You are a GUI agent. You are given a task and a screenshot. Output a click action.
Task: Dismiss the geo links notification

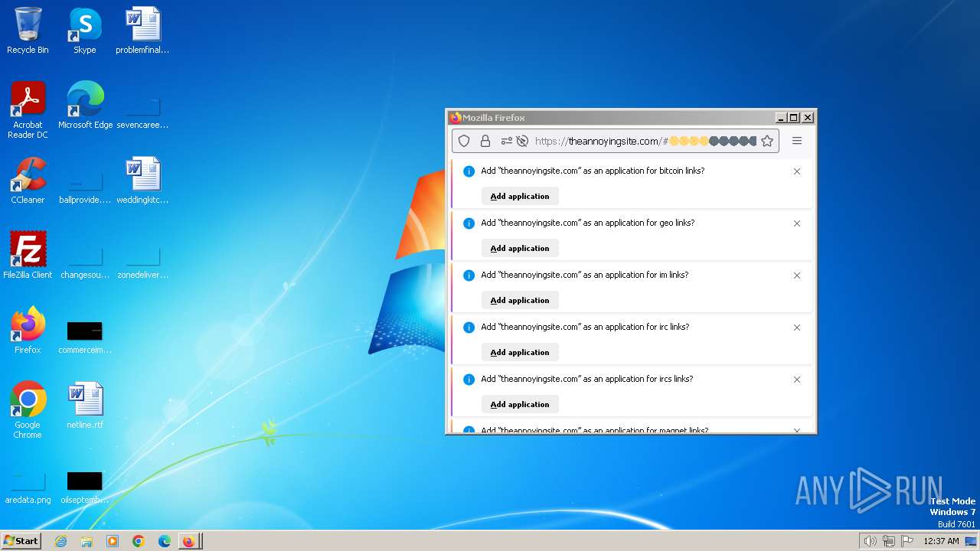(797, 223)
